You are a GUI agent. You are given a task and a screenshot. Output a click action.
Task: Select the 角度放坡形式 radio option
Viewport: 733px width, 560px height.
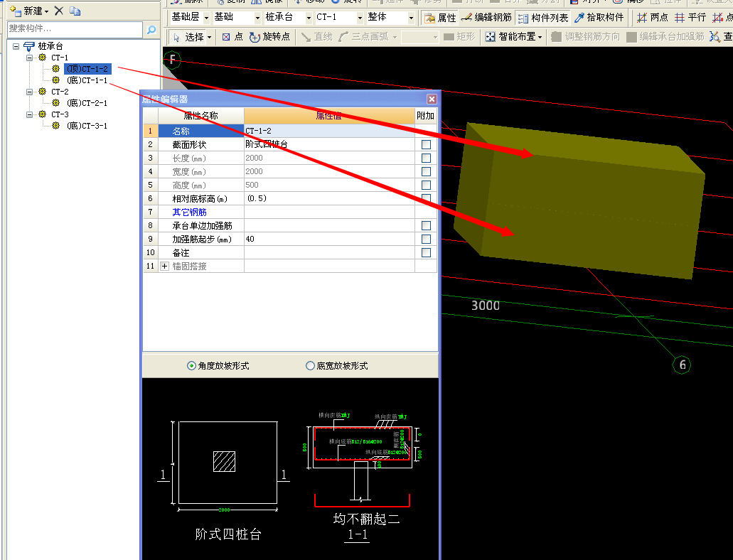coord(191,365)
